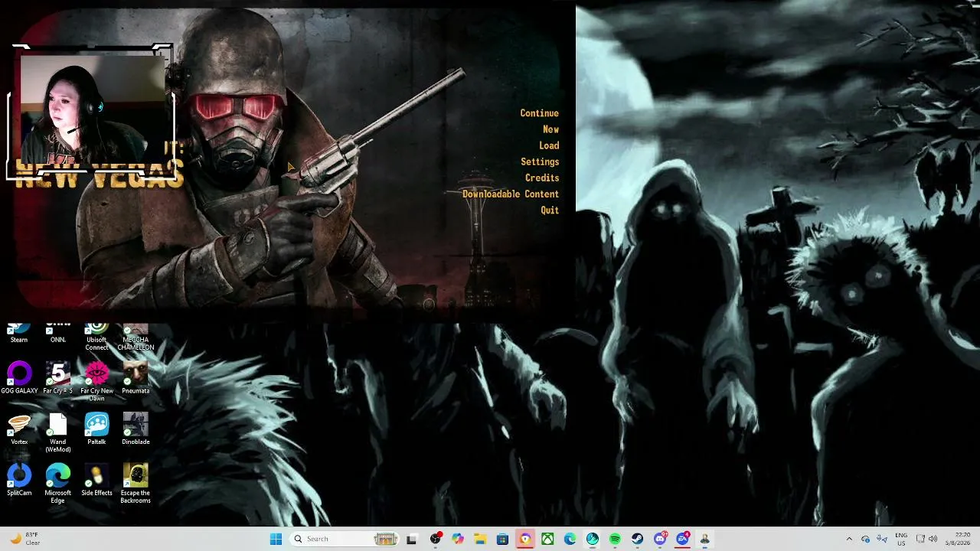The width and height of the screenshot is (980, 551).
Task: Open Spotify from the taskbar
Action: click(x=615, y=539)
